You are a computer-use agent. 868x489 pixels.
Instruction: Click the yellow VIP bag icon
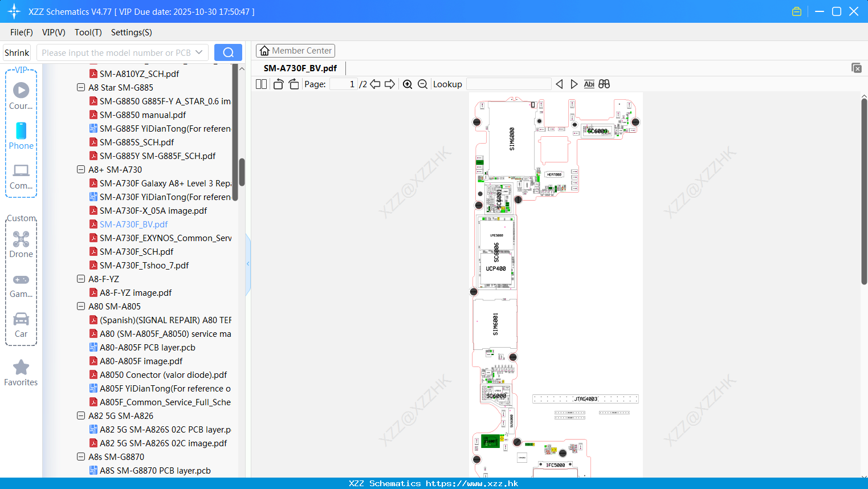pos(797,11)
